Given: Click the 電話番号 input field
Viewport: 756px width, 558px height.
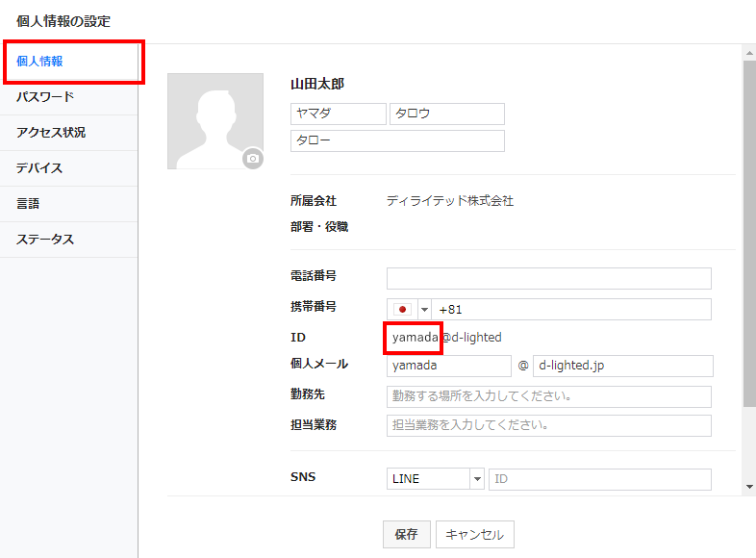Looking at the screenshot, I should (x=548, y=279).
